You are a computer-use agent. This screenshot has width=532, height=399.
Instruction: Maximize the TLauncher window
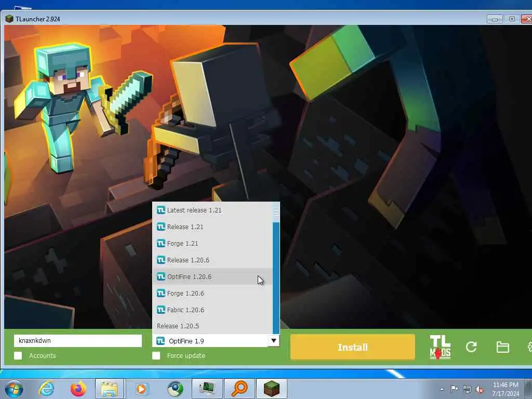(x=512, y=19)
